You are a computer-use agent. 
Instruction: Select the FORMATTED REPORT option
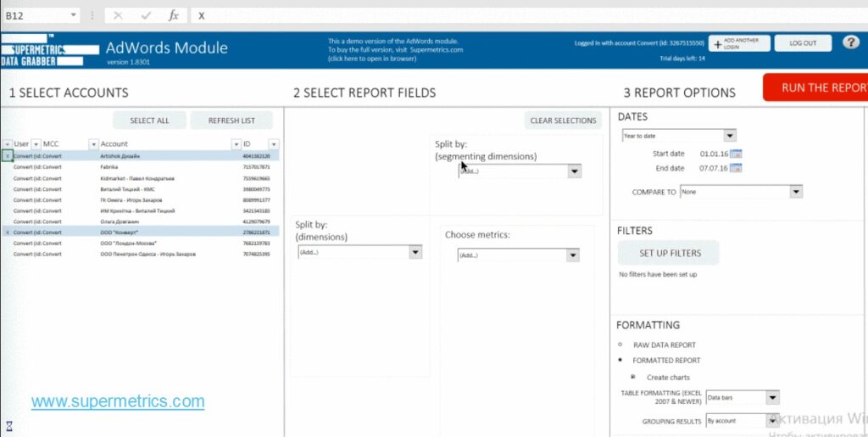click(x=620, y=360)
